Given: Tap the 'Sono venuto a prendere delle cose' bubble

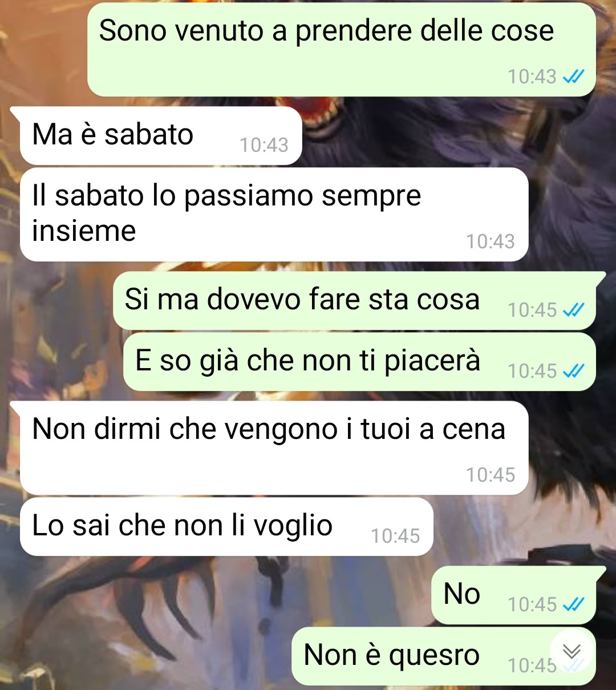Looking at the screenshot, I should (x=341, y=50).
